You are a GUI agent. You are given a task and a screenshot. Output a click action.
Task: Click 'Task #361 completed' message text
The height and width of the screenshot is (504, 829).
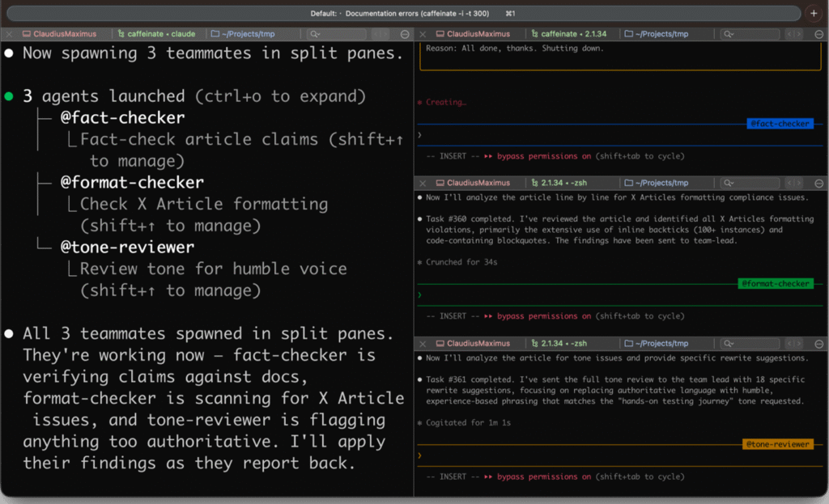[470, 379]
